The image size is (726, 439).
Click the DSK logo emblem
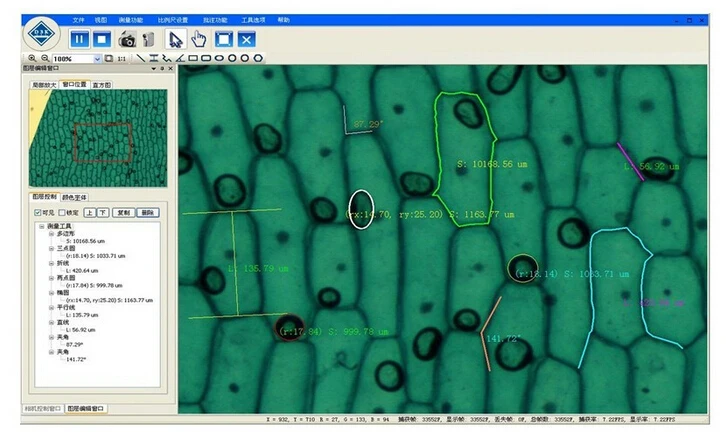tap(41, 33)
